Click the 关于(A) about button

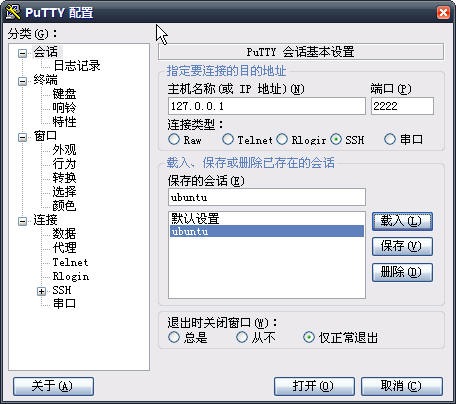(53, 386)
